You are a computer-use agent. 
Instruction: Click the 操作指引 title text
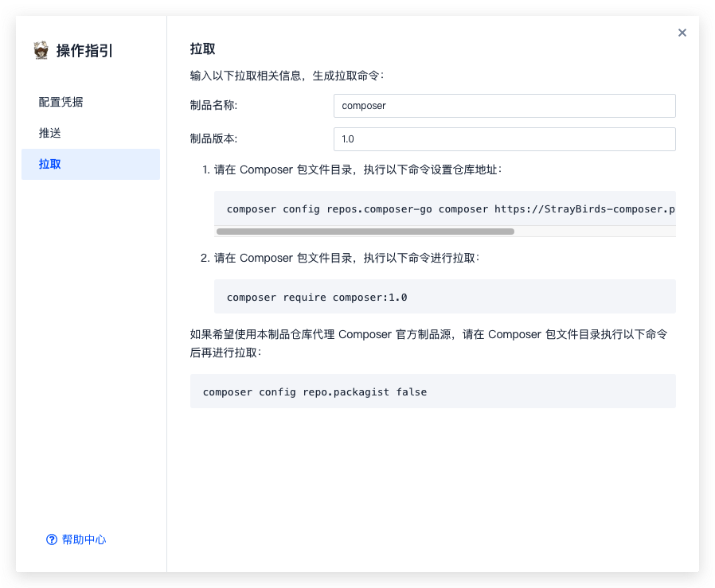84,51
